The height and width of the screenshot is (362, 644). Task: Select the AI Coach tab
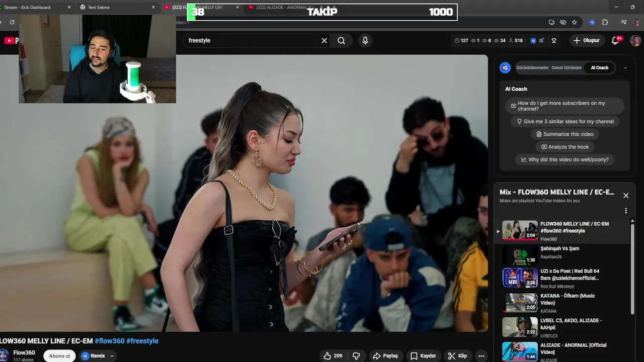(x=599, y=68)
